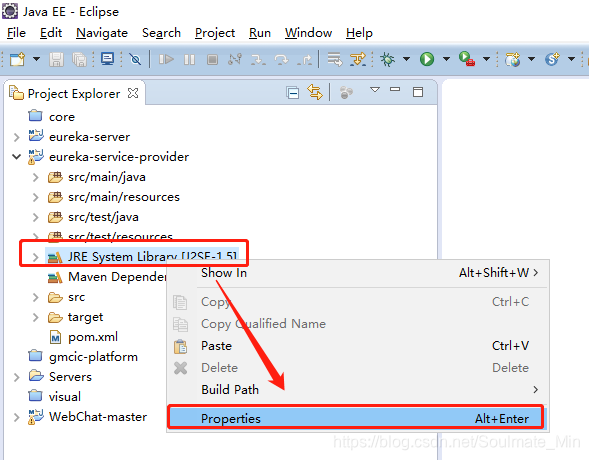This screenshot has height=460, width=589.
Task: Toggle Link with Editor in Project Explorer
Action: click(315, 92)
